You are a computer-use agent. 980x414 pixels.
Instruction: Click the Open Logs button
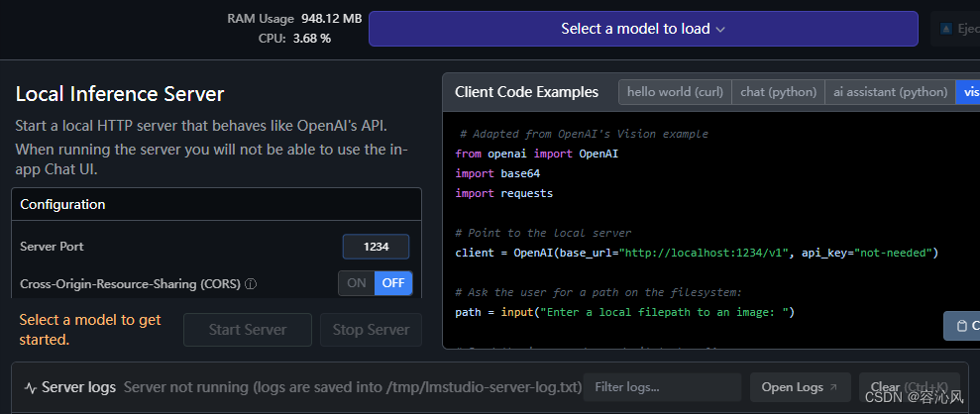pyautogui.click(x=800, y=388)
